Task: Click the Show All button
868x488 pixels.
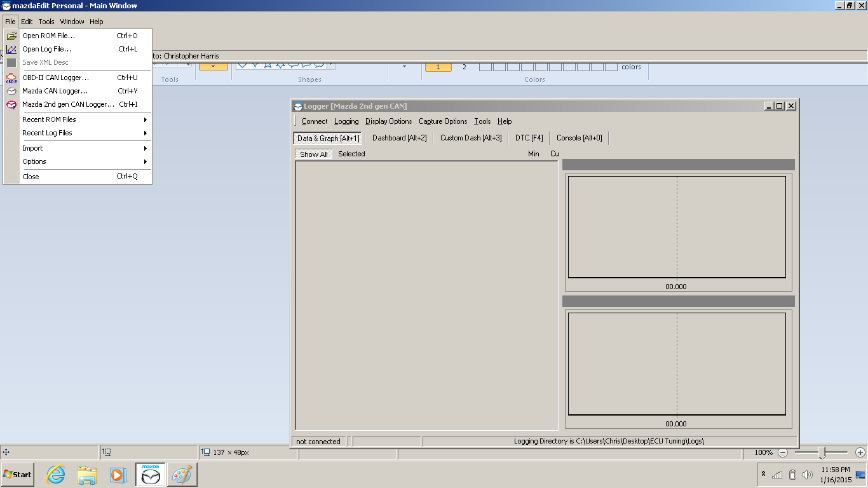Action: [314, 154]
